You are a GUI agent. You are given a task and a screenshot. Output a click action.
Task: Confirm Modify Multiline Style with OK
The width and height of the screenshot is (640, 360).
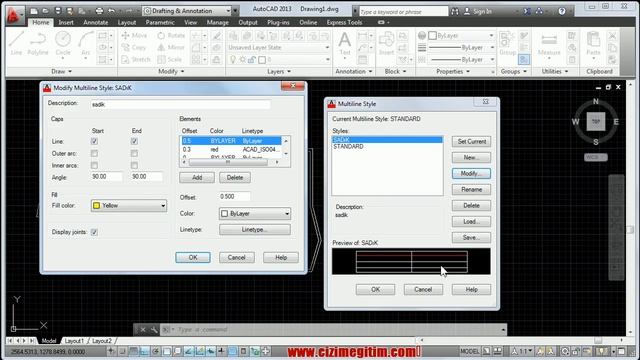(x=193, y=258)
